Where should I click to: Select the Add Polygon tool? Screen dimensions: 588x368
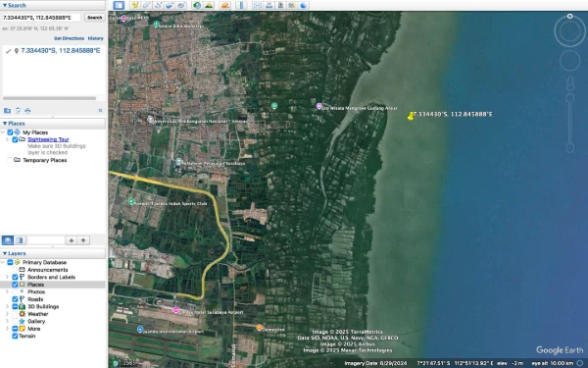pyautogui.click(x=147, y=5)
